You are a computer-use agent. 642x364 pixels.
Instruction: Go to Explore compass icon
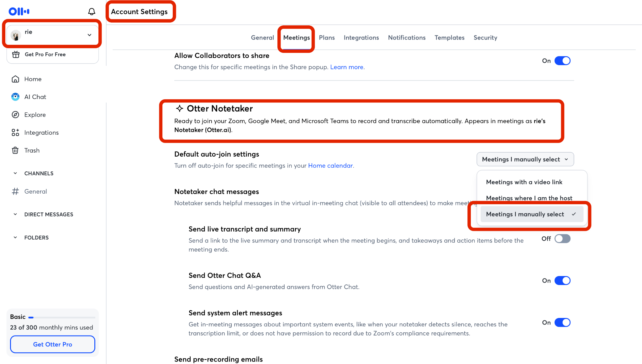click(15, 115)
